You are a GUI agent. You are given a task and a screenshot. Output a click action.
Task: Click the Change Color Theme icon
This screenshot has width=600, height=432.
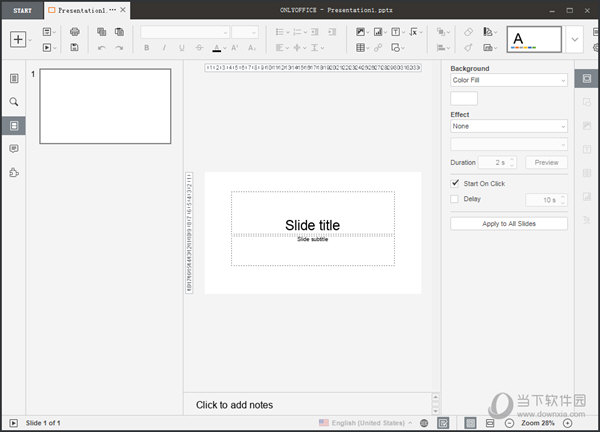click(x=488, y=32)
